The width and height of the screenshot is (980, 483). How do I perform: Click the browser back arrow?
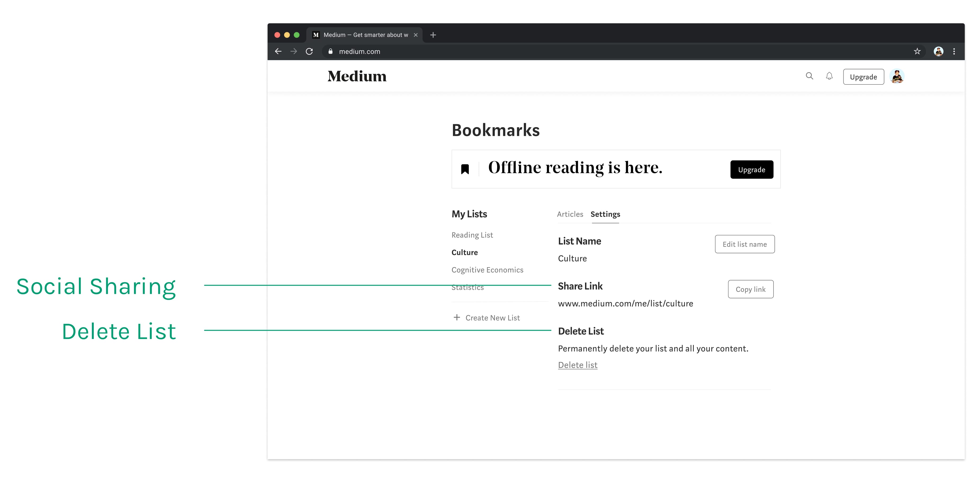pyautogui.click(x=278, y=51)
